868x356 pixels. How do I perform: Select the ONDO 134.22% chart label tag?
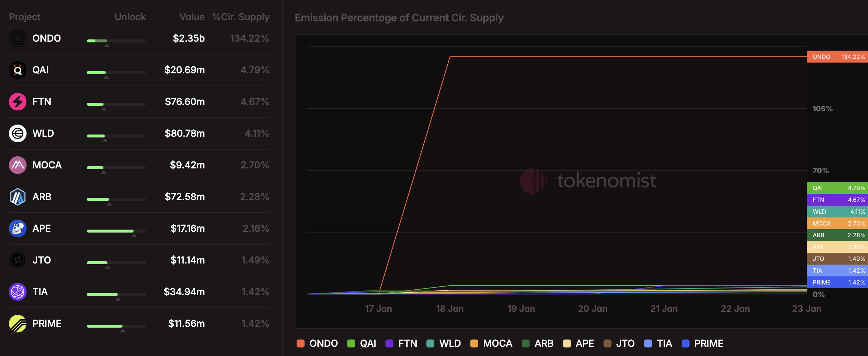pyautogui.click(x=837, y=57)
